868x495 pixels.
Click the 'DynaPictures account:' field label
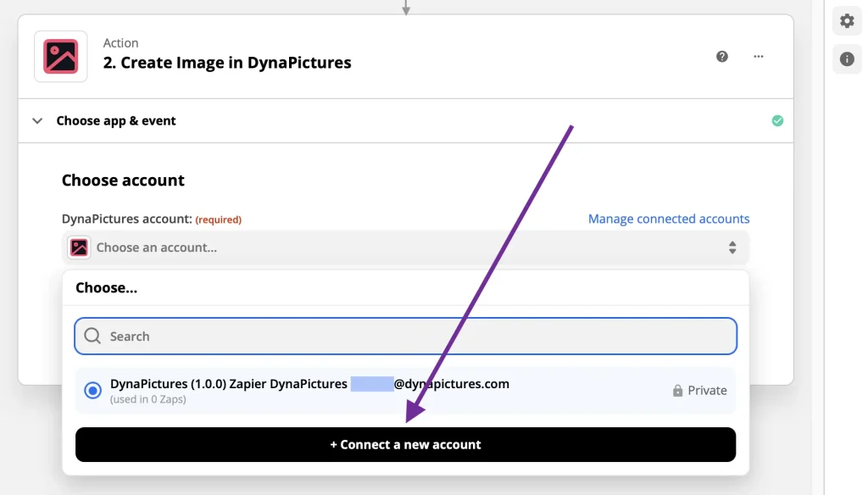[127, 219]
